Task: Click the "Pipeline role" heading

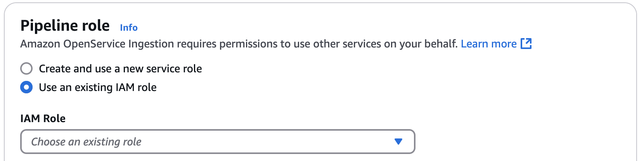Action: (x=65, y=26)
